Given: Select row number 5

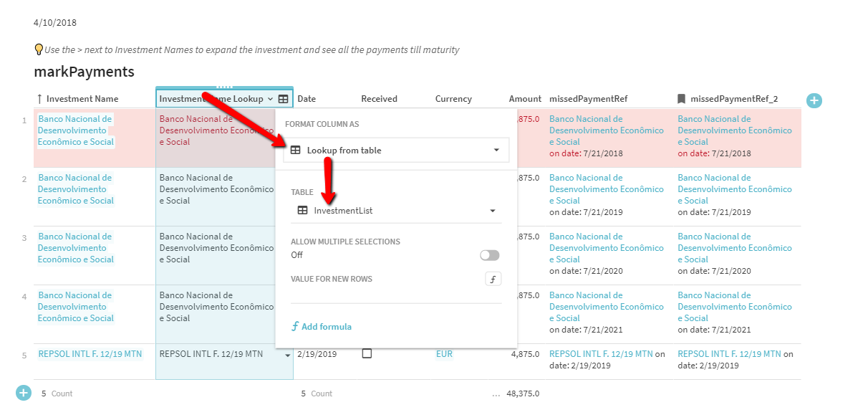Looking at the screenshot, I should (24, 355).
